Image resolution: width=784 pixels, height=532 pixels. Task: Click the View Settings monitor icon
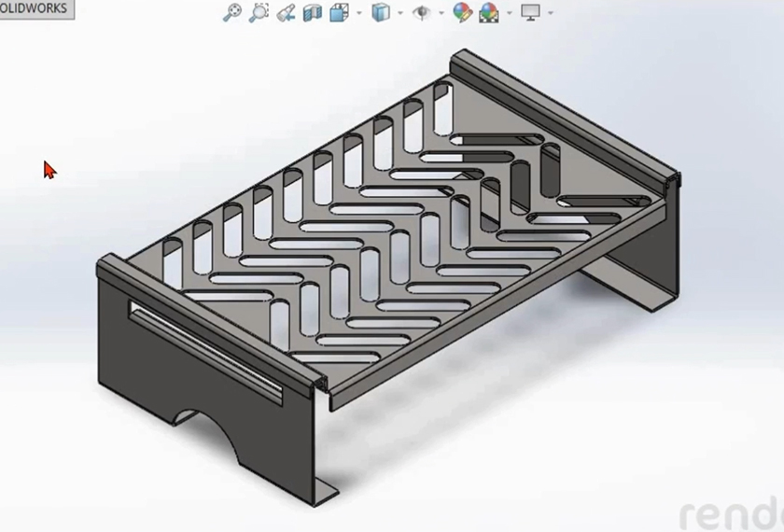click(530, 12)
